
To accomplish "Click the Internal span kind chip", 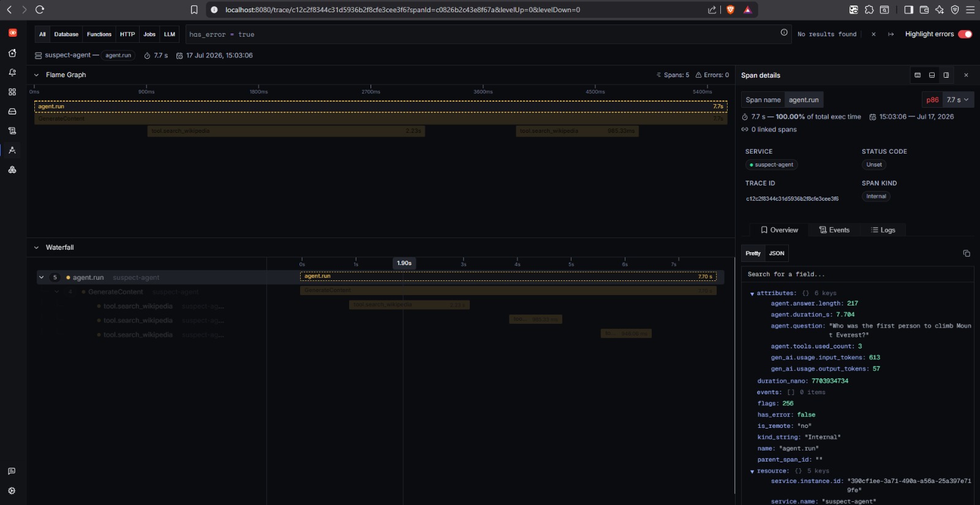I will click(876, 196).
